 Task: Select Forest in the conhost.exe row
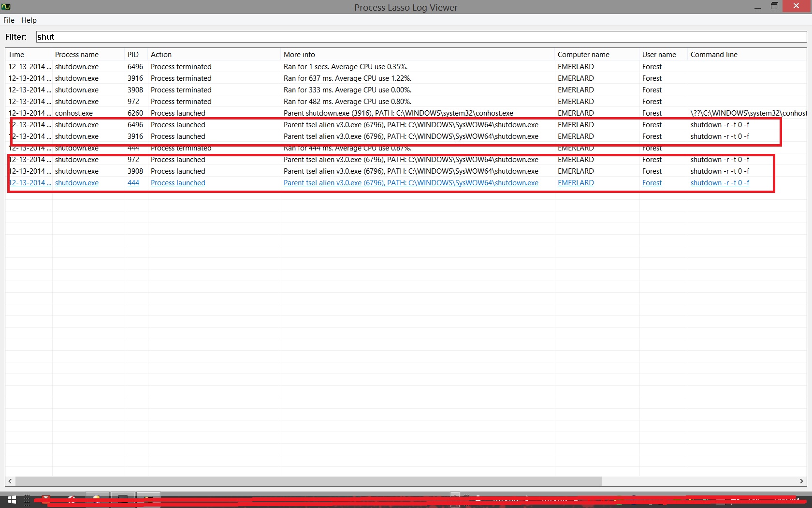[652, 113]
